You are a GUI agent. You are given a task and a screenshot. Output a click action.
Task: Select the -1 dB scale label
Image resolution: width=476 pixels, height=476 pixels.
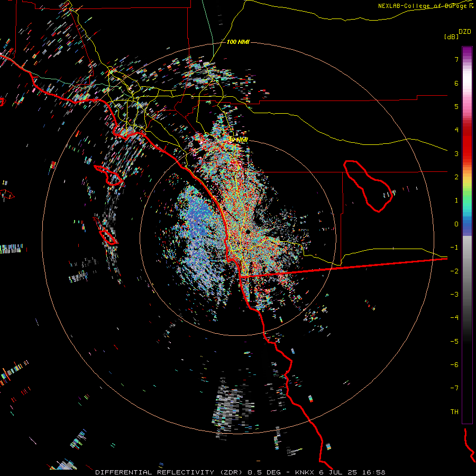pos(454,248)
